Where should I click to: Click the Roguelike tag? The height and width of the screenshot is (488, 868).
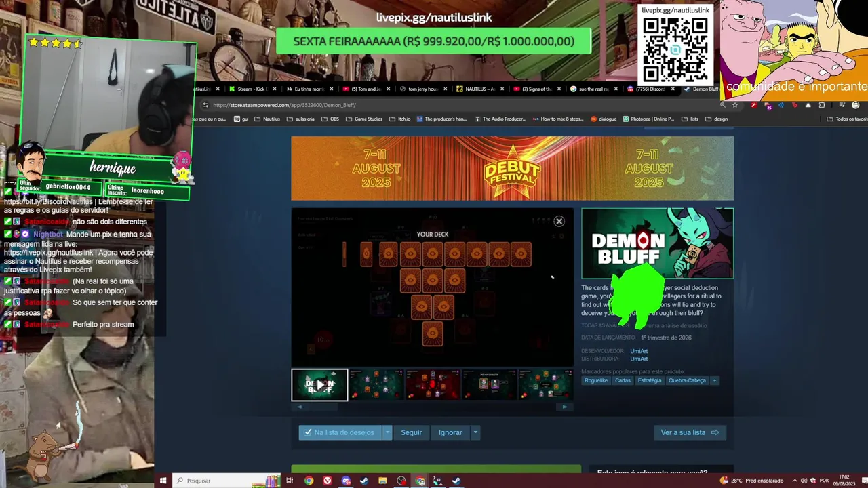click(x=597, y=380)
